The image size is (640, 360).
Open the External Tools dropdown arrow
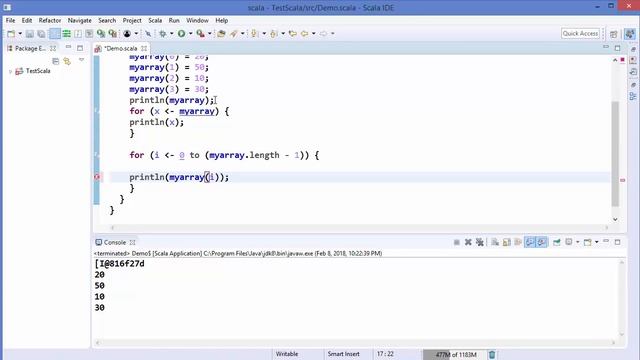pos(209,33)
